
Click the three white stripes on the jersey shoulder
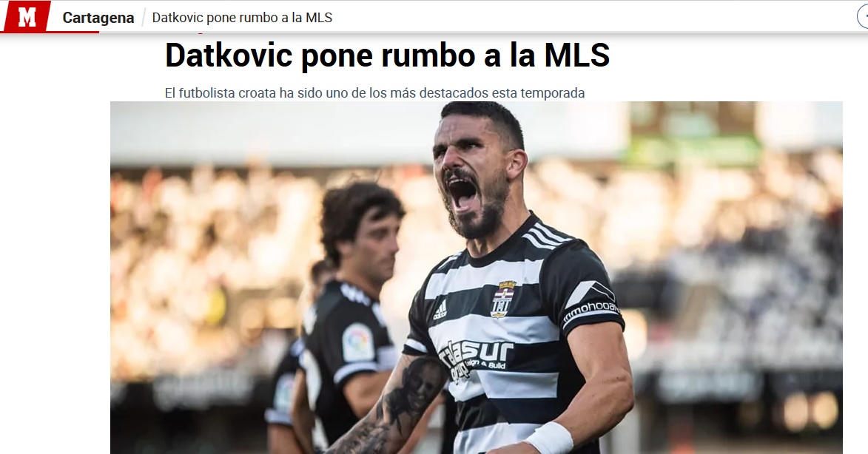545,234
